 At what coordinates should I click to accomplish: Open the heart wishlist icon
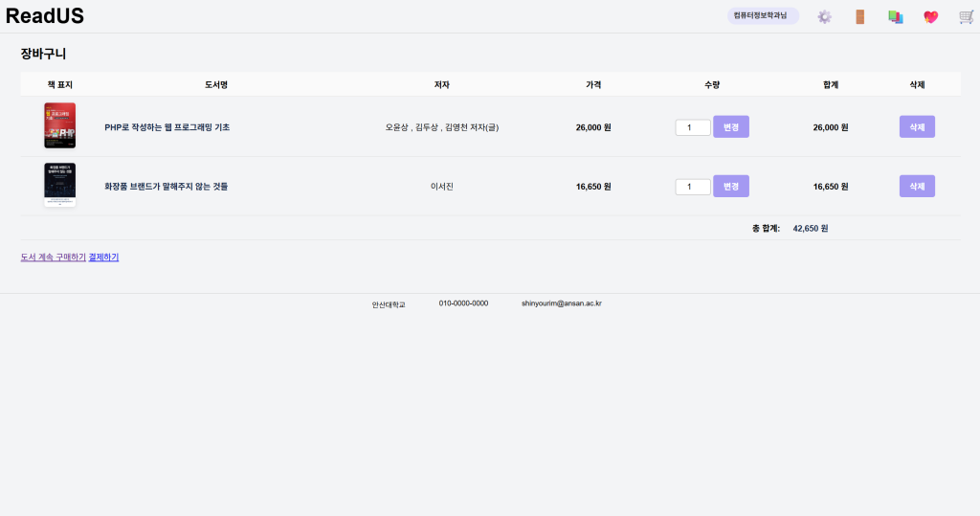(931, 17)
